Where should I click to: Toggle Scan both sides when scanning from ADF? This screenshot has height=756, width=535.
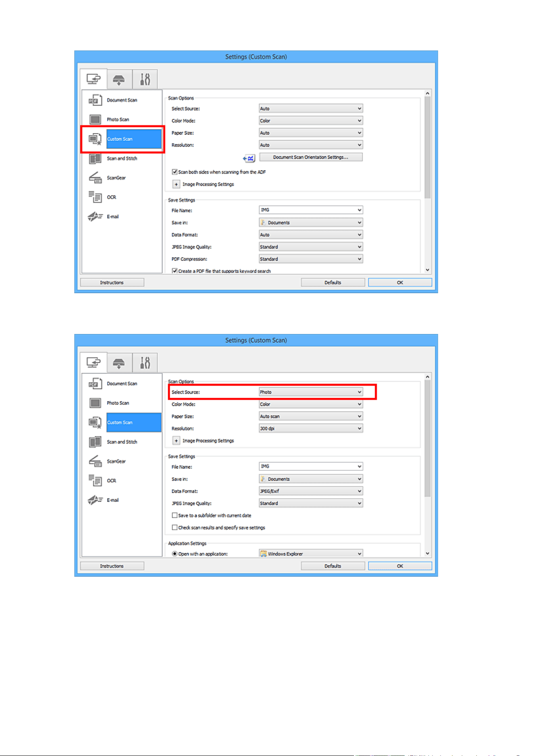coord(175,172)
